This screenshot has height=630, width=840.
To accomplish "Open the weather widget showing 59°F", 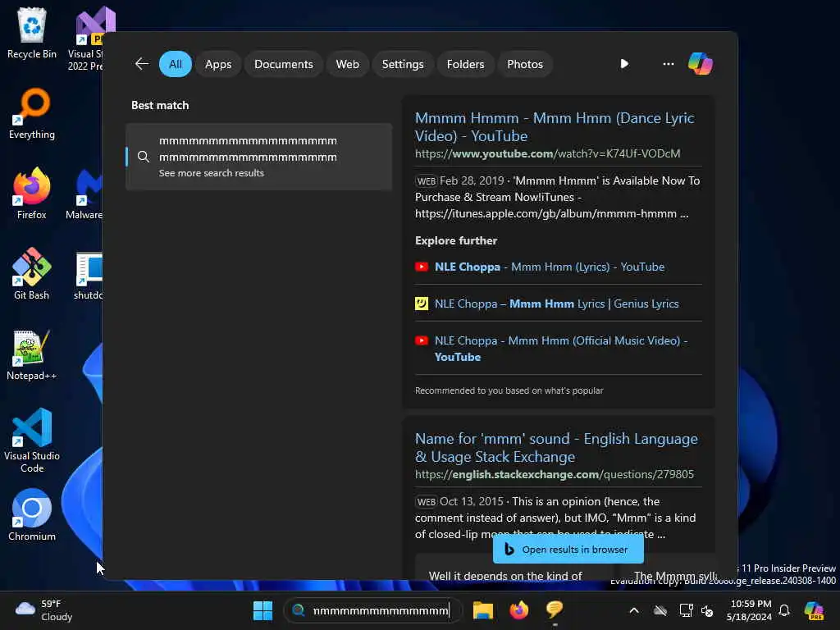I will [44, 610].
